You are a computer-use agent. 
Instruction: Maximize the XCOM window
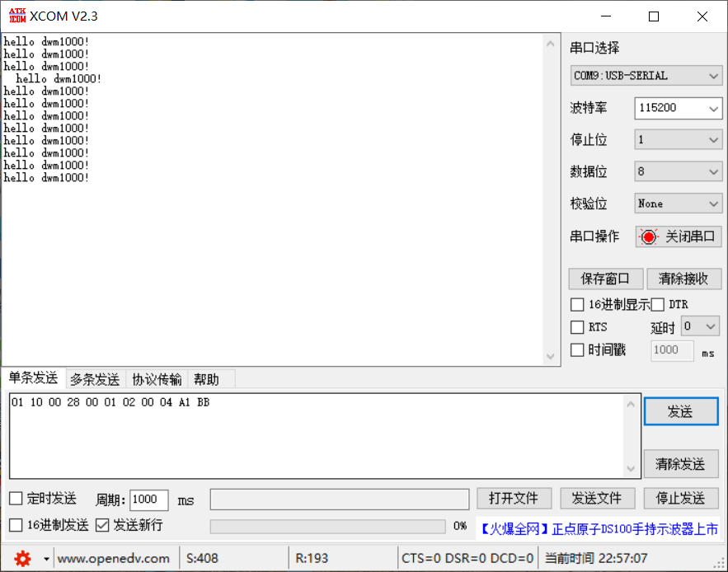point(654,16)
